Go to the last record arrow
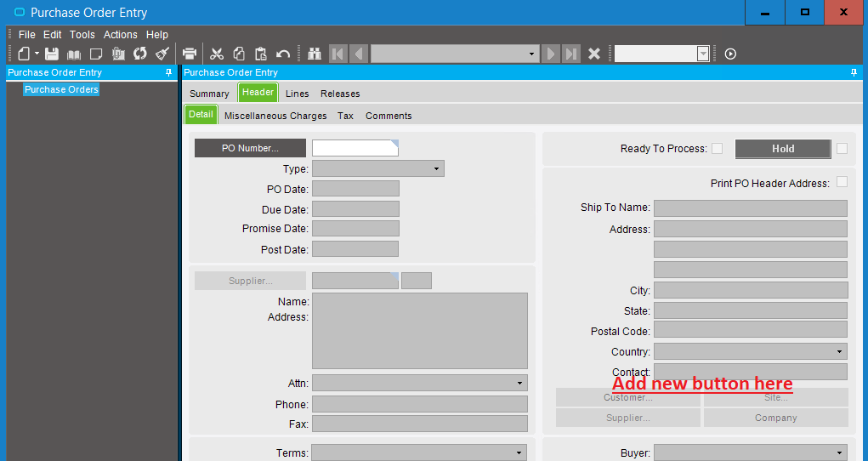The image size is (868, 461). coord(571,54)
